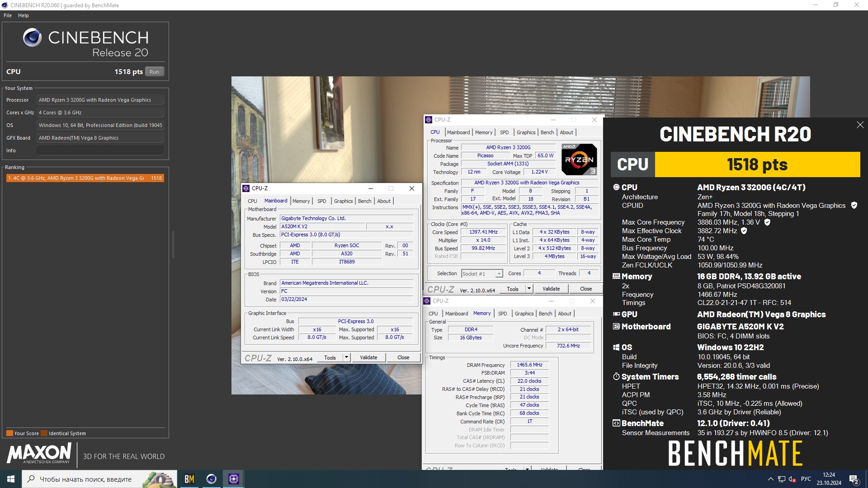Click the CPU chip icon in BenchMate

tap(616, 187)
